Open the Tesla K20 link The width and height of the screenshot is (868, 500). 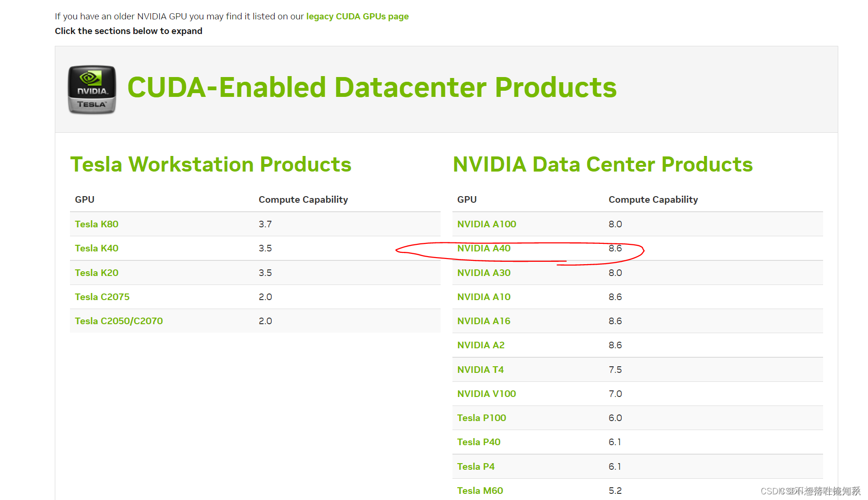coord(96,273)
